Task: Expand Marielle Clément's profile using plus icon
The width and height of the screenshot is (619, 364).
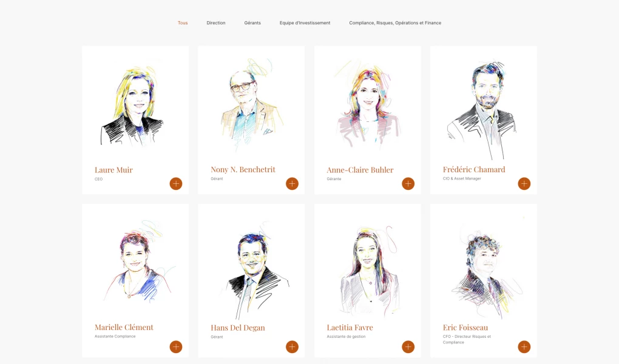Action: [x=176, y=347]
